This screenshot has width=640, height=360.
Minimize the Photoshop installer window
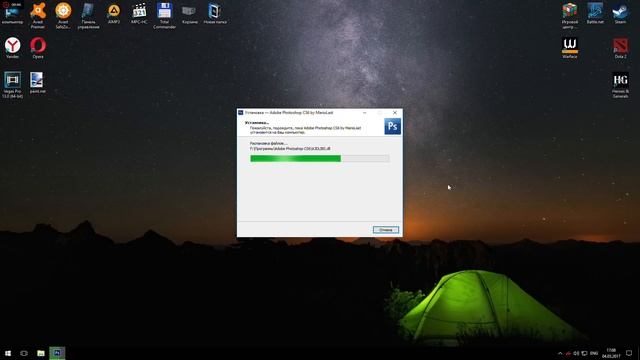click(364, 113)
